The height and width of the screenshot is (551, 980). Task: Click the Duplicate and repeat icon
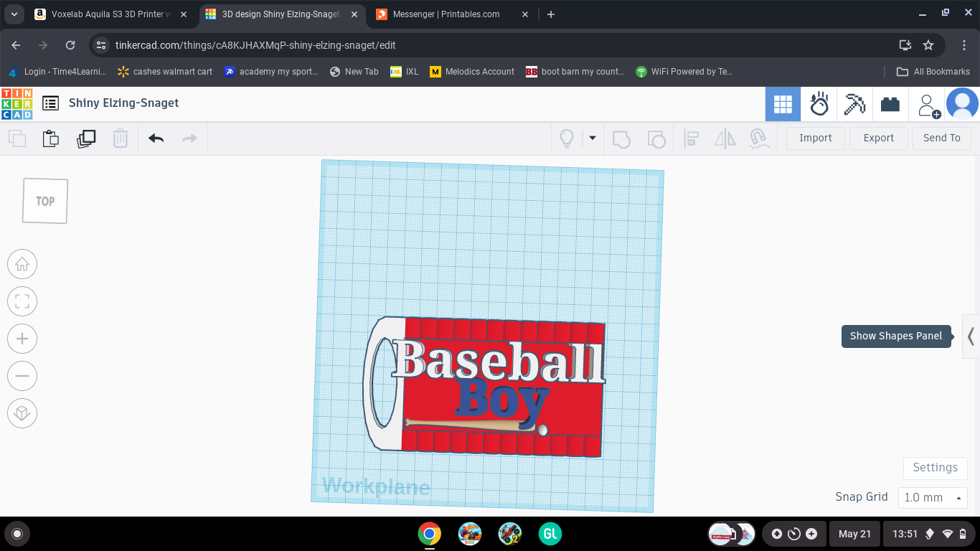click(86, 138)
